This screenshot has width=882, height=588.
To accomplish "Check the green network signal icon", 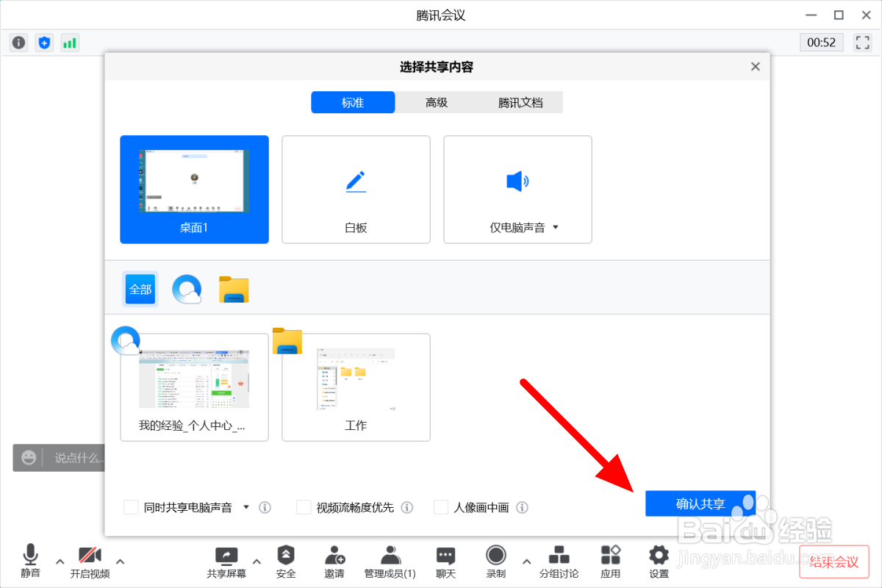I will [x=70, y=43].
